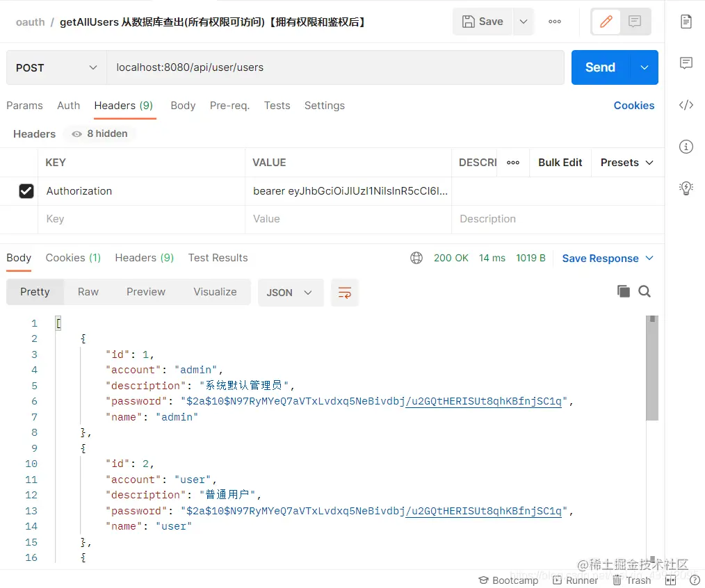Viewport: 705px width, 588px height.
Task: Expand the Send button arrow options
Action: click(645, 67)
